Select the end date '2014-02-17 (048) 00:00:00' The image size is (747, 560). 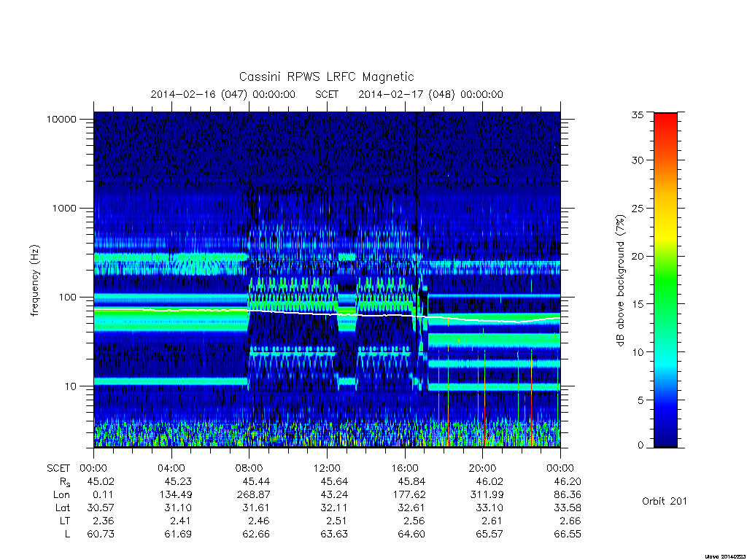click(430, 94)
